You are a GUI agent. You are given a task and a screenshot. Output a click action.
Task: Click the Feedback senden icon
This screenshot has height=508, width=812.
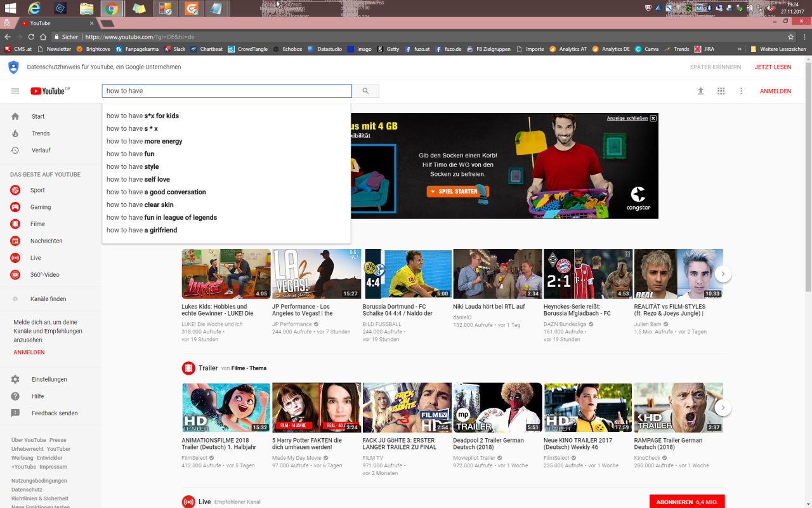(x=15, y=413)
